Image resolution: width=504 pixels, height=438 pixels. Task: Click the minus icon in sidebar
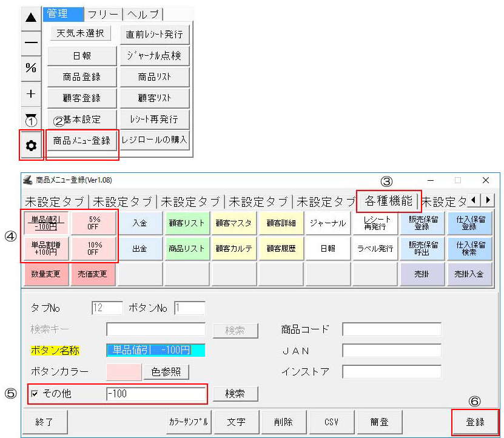31,42
